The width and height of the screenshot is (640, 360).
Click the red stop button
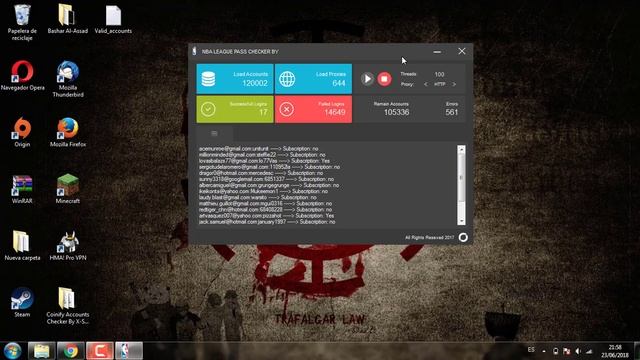point(384,79)
